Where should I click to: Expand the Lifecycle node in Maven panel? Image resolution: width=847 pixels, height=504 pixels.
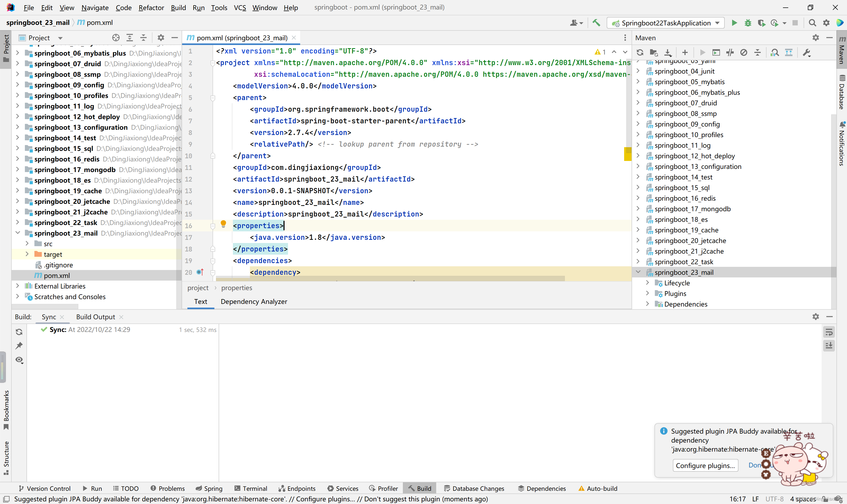click(x=647, y=282)
